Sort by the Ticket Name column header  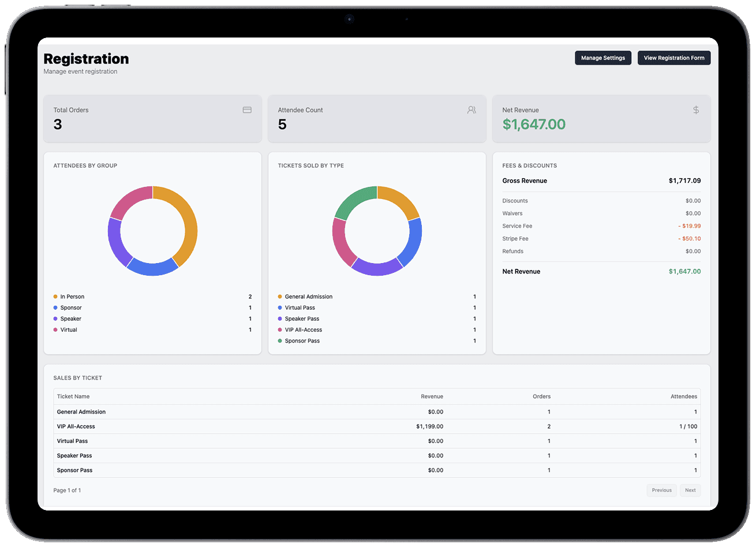click(73, 396)
